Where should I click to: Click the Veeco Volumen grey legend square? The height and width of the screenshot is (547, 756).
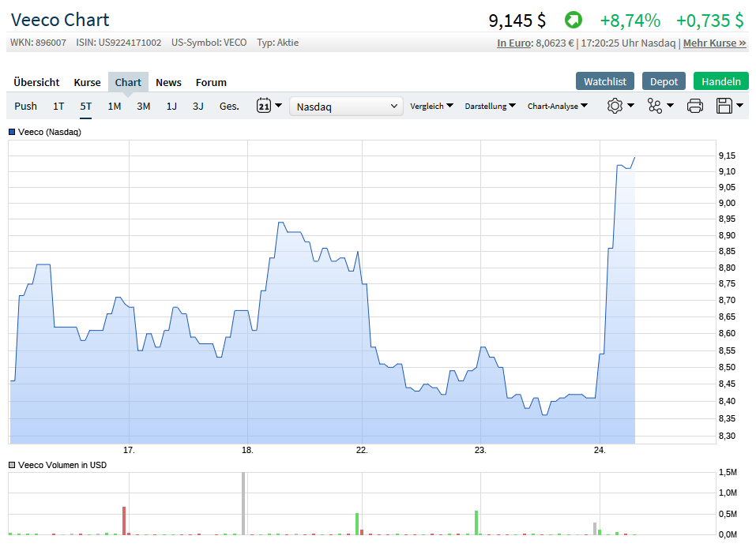tap(12, 465)
